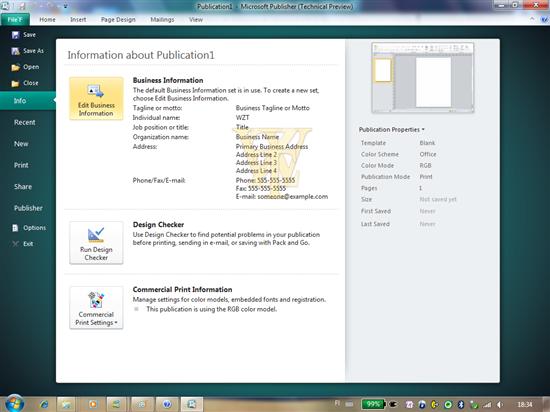This screenshot has width=550, height=412.
Task: Click the Edit Business Information button
Action: click(96, 99)
